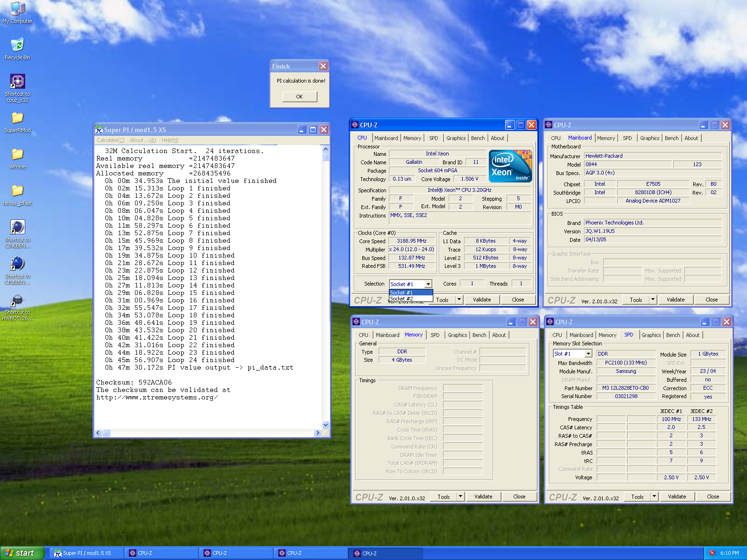Click Close button in SPD window
This screenshot has height=560, width=747.
click(x=713, y=497)
